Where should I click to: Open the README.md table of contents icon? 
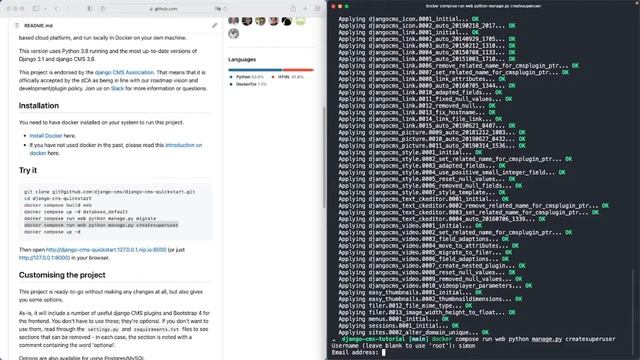pos(17,25)
